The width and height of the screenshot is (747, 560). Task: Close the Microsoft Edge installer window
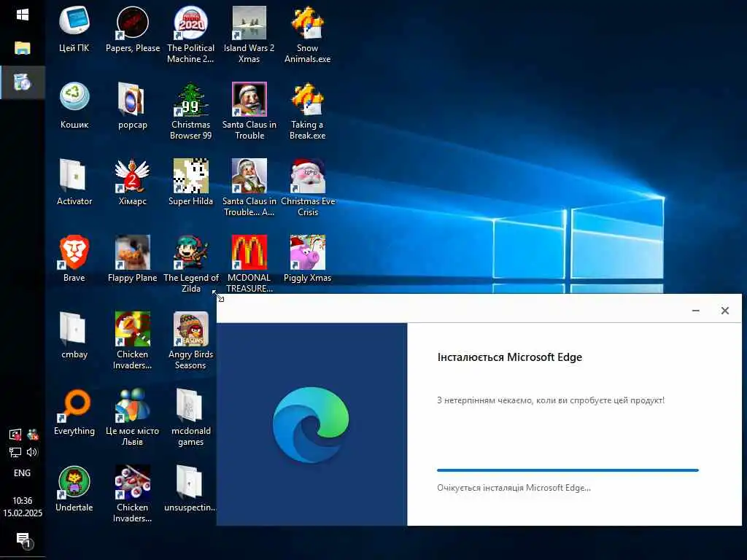coord(724,311)
